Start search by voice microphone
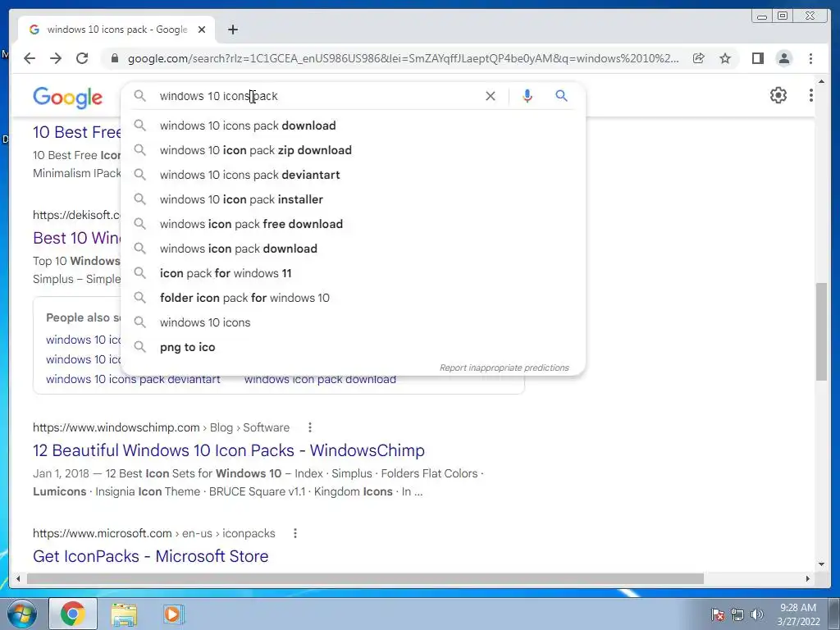 coord(527,96)
